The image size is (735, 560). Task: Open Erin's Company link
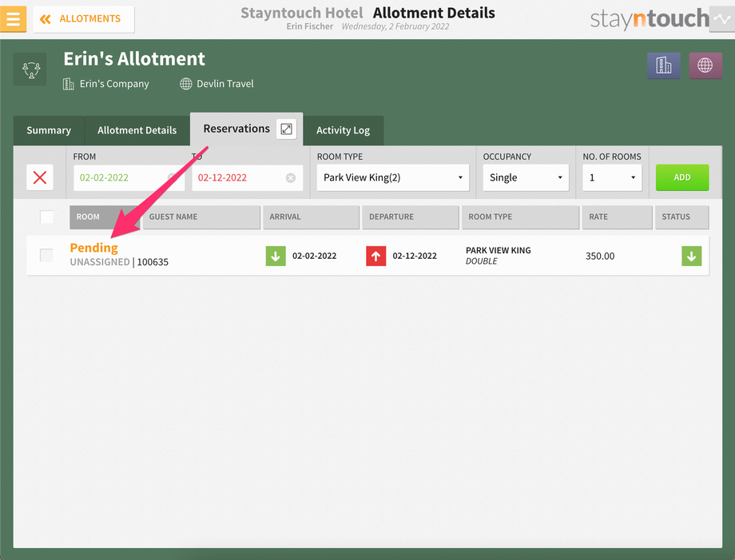pyautogui.click(x=114, y=84)
